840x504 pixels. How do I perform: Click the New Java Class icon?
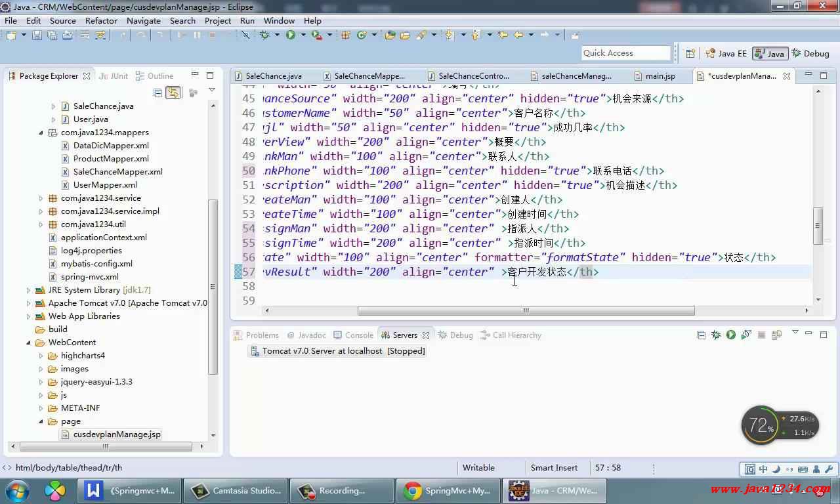point(362,35)
